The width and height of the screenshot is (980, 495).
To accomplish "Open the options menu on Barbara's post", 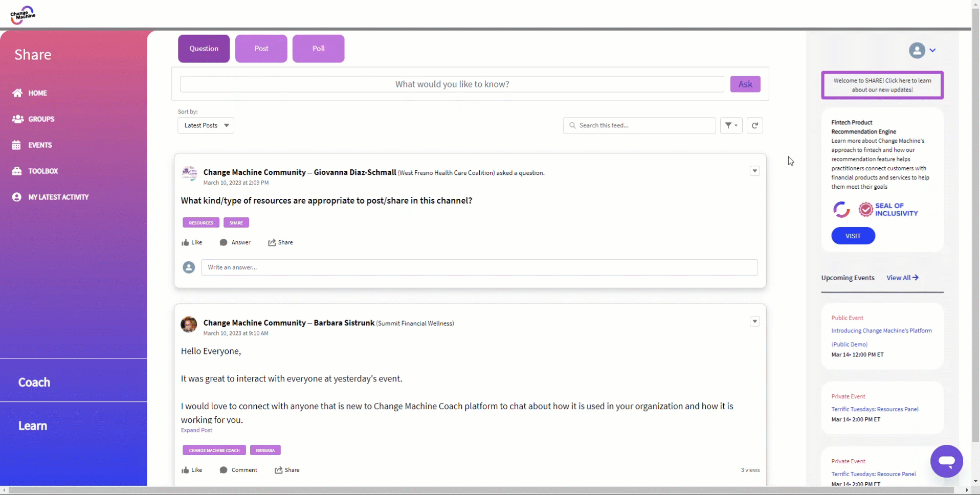I will (x=754, y=322).
